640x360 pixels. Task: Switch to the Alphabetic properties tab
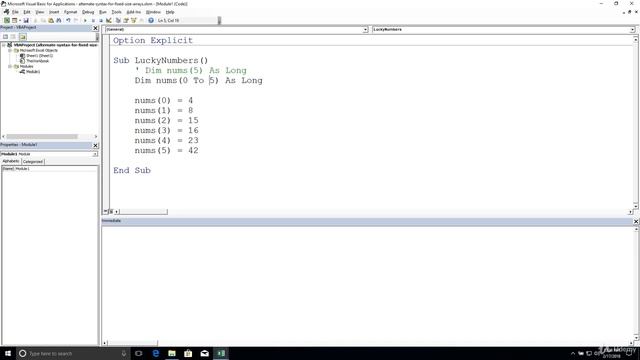coord(11,161)
